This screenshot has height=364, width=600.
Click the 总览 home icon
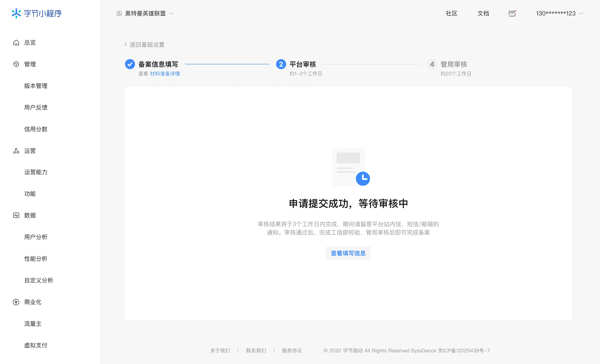click(16, 42)
